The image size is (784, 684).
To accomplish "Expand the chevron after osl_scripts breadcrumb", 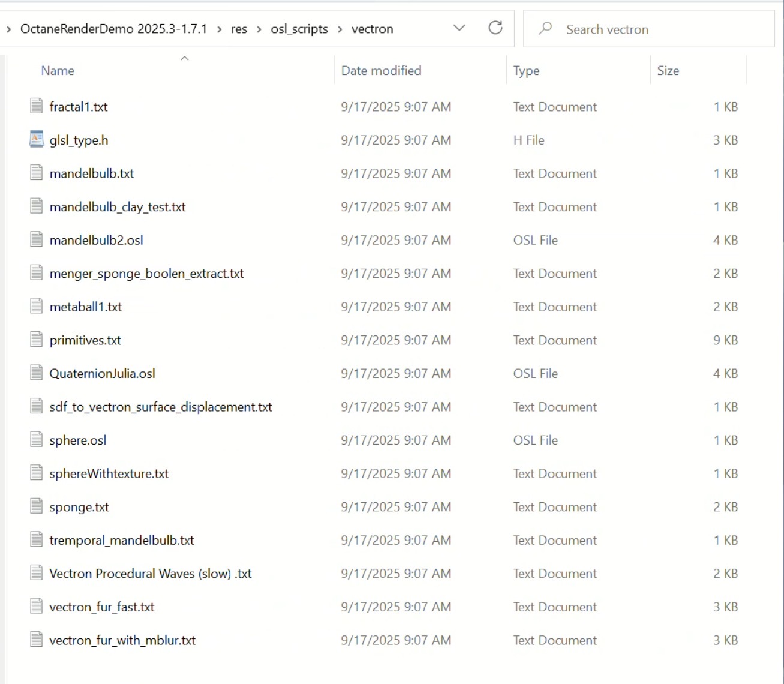I will 340,29.
